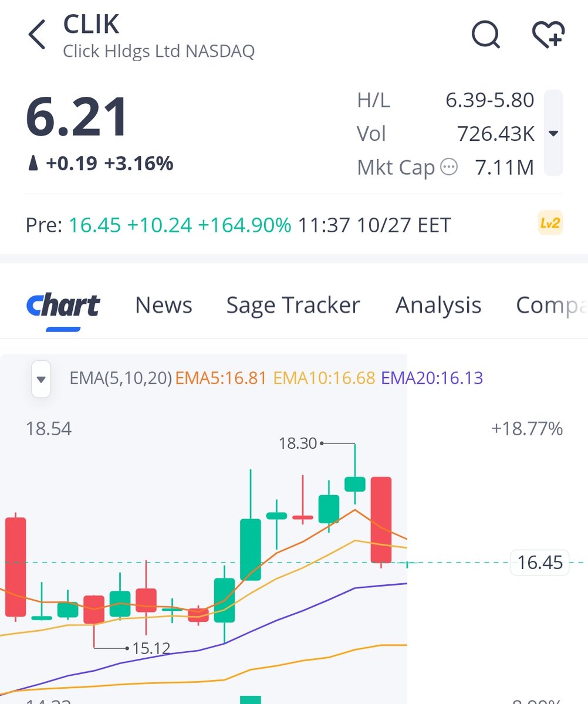The height and width of the screenshot is (704, 588).
Task: Select the Analysis tab
Action: [438, 304]
